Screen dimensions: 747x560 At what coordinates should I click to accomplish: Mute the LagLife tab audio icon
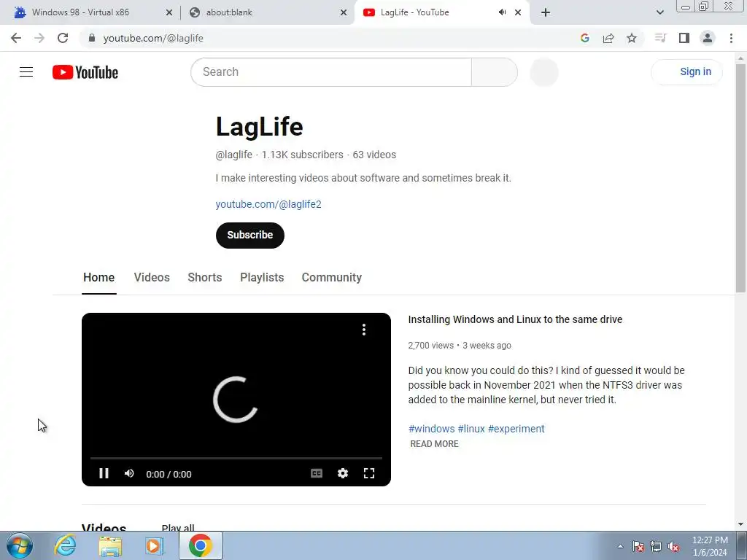[x=502, y=12]
